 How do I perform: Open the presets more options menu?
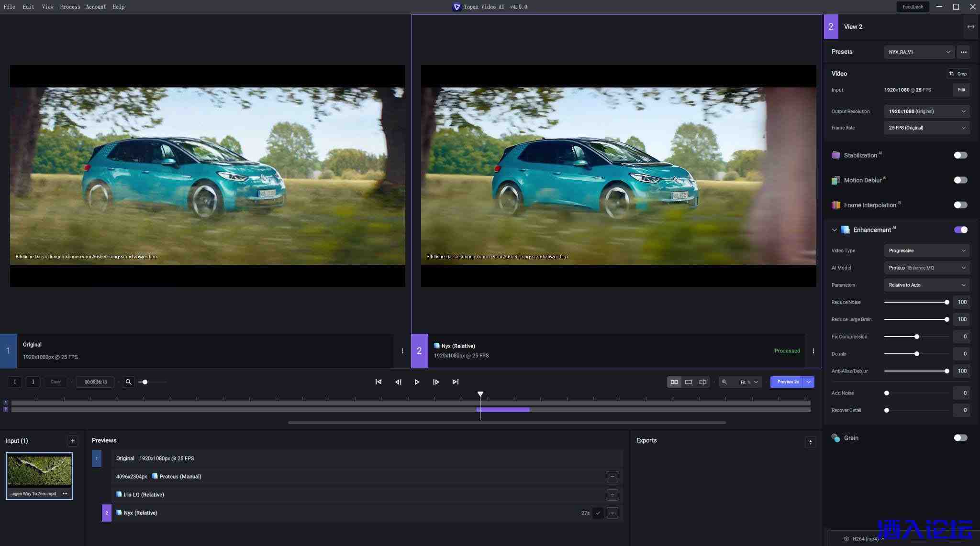tap(963, 52)
